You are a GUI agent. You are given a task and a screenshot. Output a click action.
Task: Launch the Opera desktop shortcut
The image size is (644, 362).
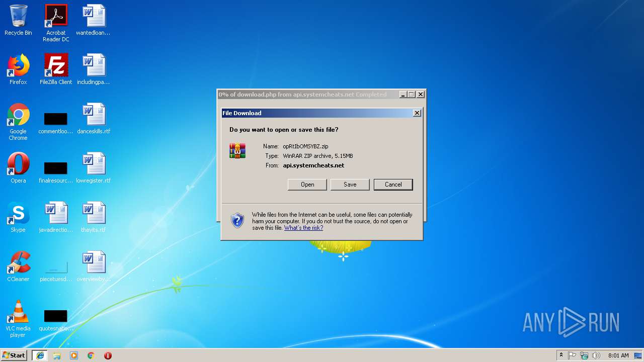point(18,168)
